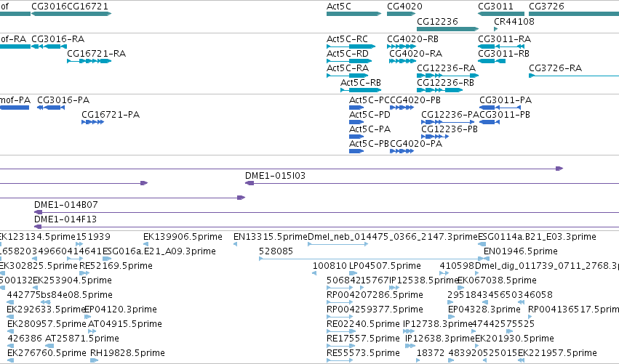The width and height of the screenshot is (619, 364).
Task: Select transcript CG12236-RB
Action: pyautogui.click(x=440, y=90)
